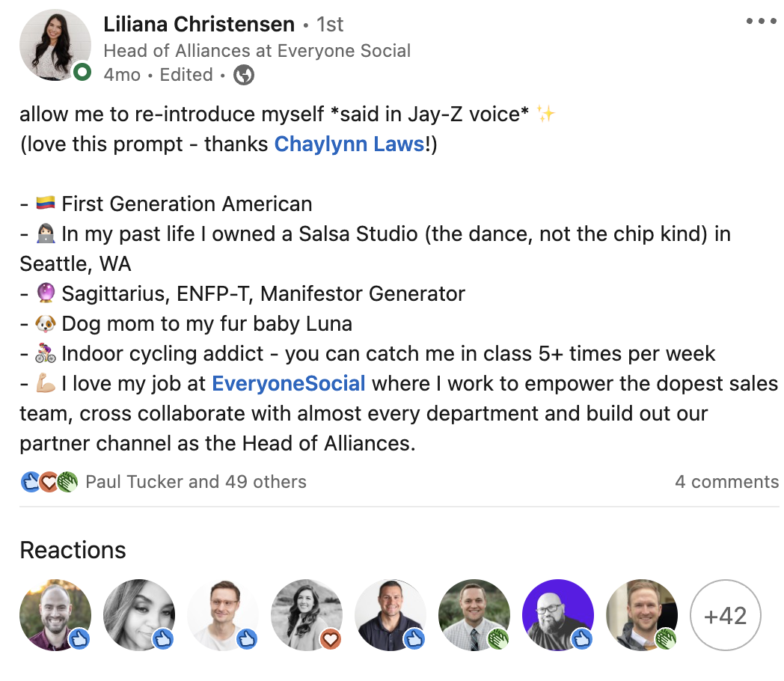
Task: Click the heart badge on the fourth reactor
Action: (x=331, y=639)
